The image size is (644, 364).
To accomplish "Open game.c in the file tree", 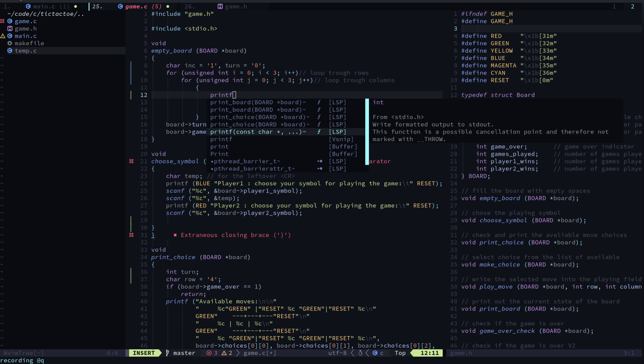I will click(x=25, y=21).
